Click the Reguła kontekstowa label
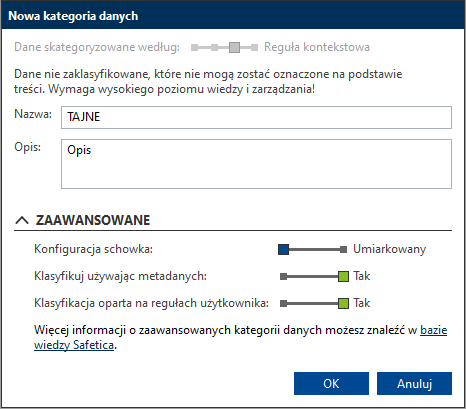The image size is (466, 409). [317, 47]
